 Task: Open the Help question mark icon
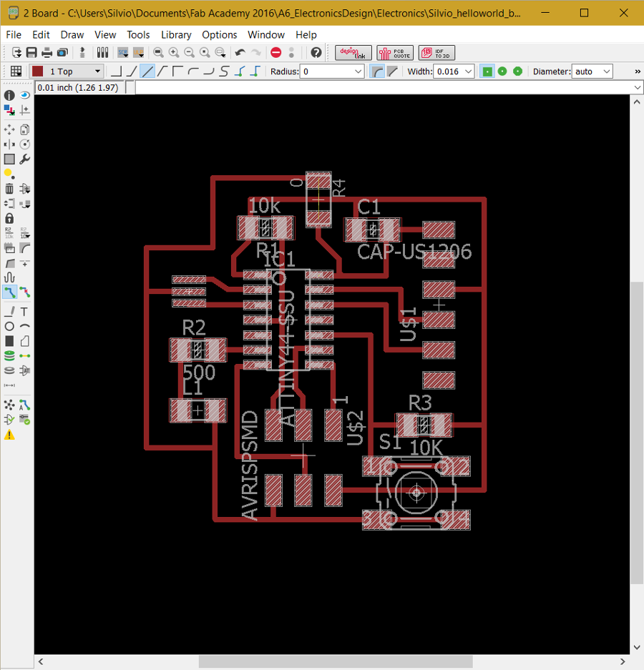(x=316, y=53)
